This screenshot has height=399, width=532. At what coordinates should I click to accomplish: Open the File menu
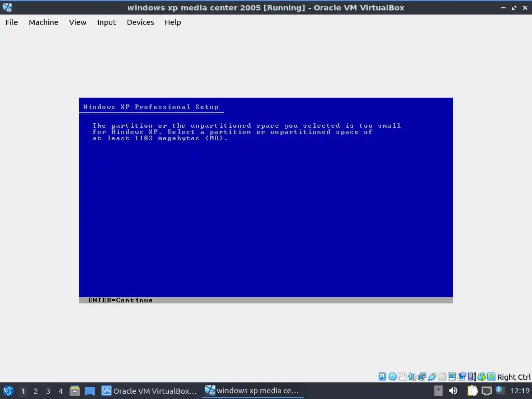point(11,22)
